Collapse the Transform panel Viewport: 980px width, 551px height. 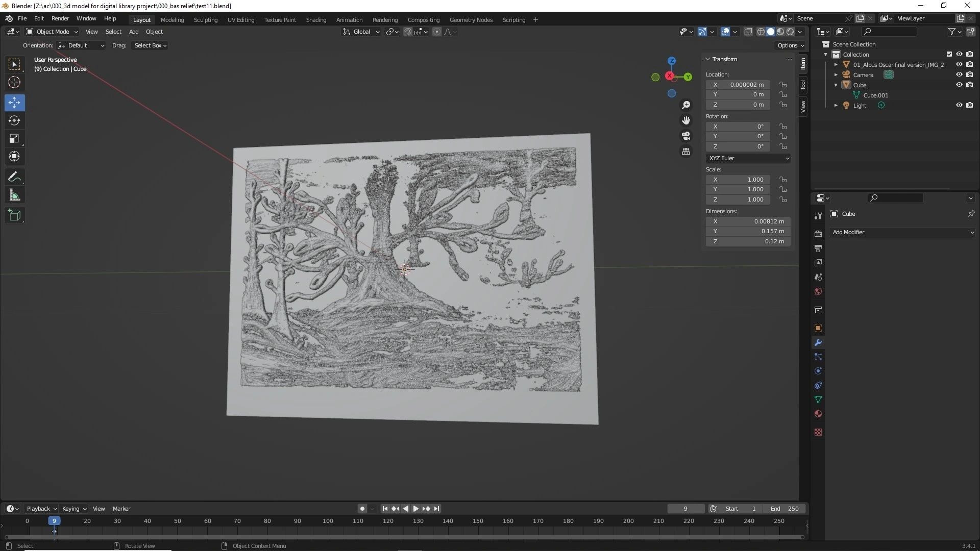708,59
